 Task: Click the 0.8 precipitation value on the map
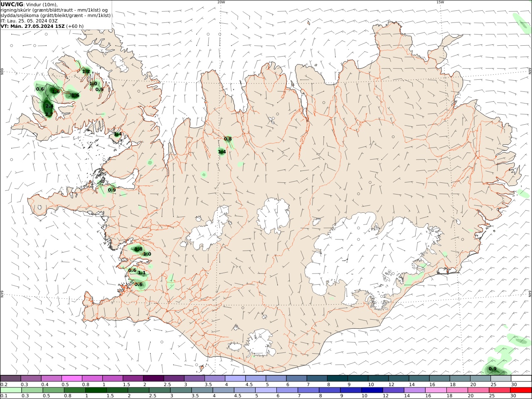[228, 139]
